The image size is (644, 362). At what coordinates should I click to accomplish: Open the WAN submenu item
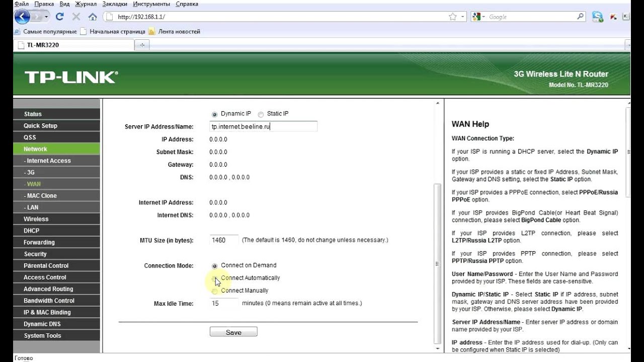pyautogui.click(x=56, y=184)
